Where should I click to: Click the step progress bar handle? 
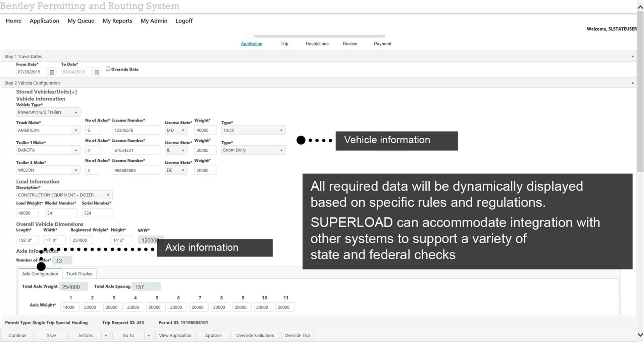click(251, 36)
